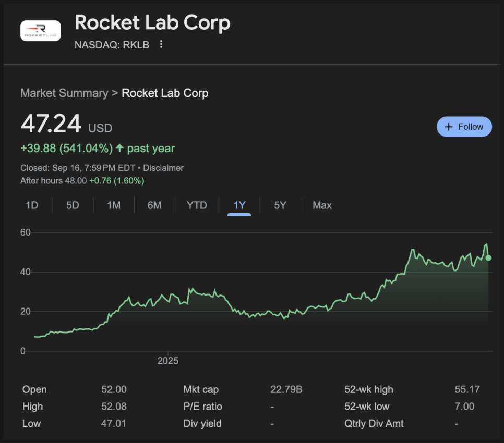Click the Open value 52.00

(x=114, y=389)
